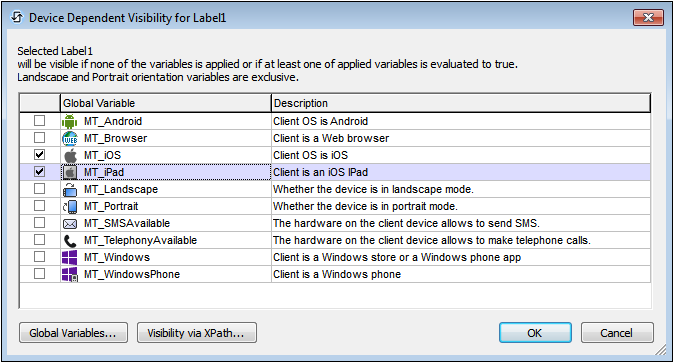This screenshot has width=674, height=363.
Task: Select the MT_Browser variable name
Action: coord(115,138)
